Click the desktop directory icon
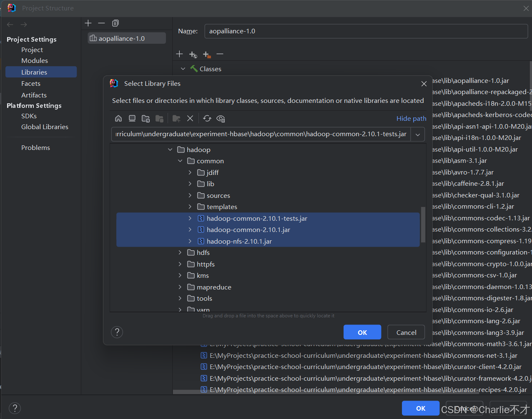 point(132,119)
